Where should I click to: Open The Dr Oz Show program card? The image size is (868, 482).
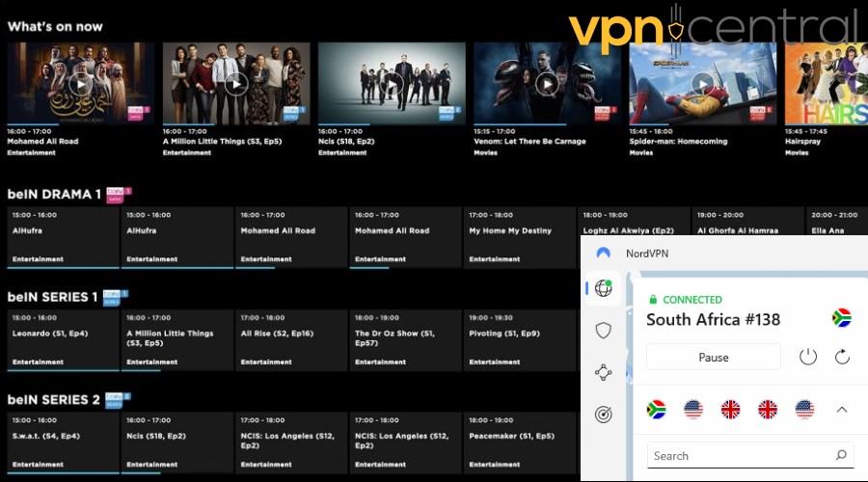[x=405, y=340]
